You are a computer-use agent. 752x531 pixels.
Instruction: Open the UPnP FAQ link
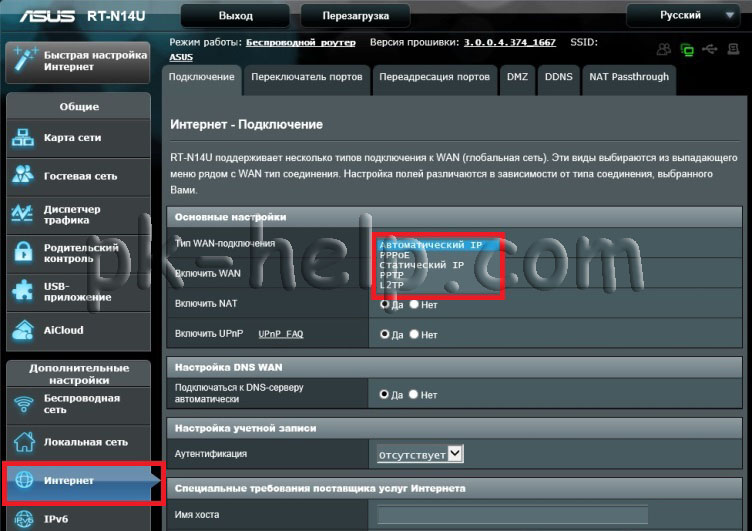click(x=281, y=334)
